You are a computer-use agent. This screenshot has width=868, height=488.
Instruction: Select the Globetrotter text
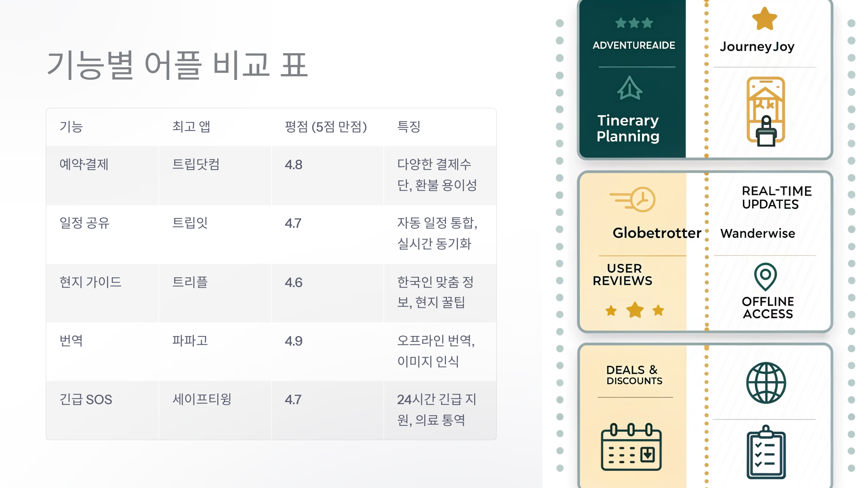[x=657, y=233]
